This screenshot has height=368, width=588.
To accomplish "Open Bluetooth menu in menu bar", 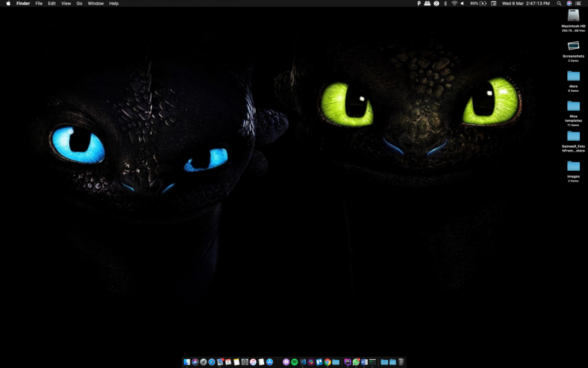I will [445, 4].
